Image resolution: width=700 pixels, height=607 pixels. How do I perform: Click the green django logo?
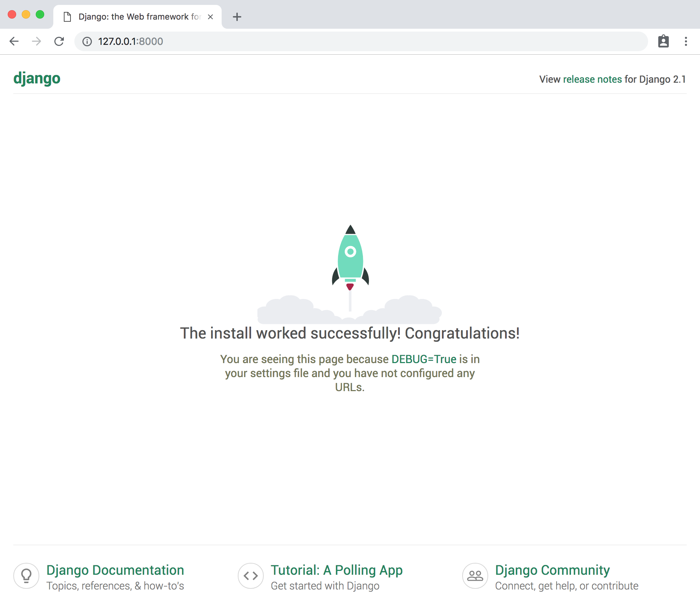37,78
